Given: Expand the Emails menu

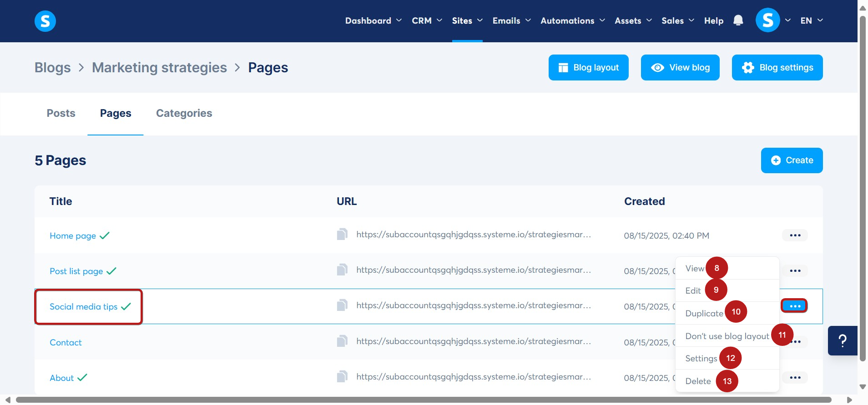Looking at the screenshot, I should (x=512, y=20).
